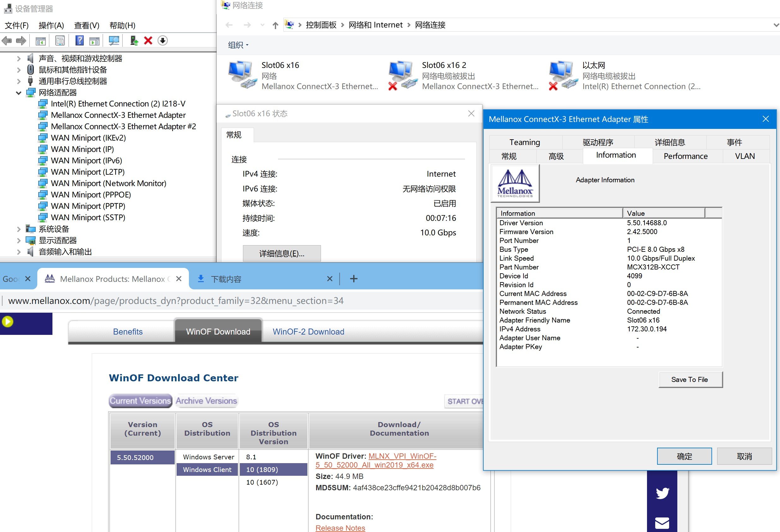The height and width of the screenshot is (532, 780).
Task: Open the 文件(F) menu in Device Manager
Action: pyautogui.click(x=17, y=26)
